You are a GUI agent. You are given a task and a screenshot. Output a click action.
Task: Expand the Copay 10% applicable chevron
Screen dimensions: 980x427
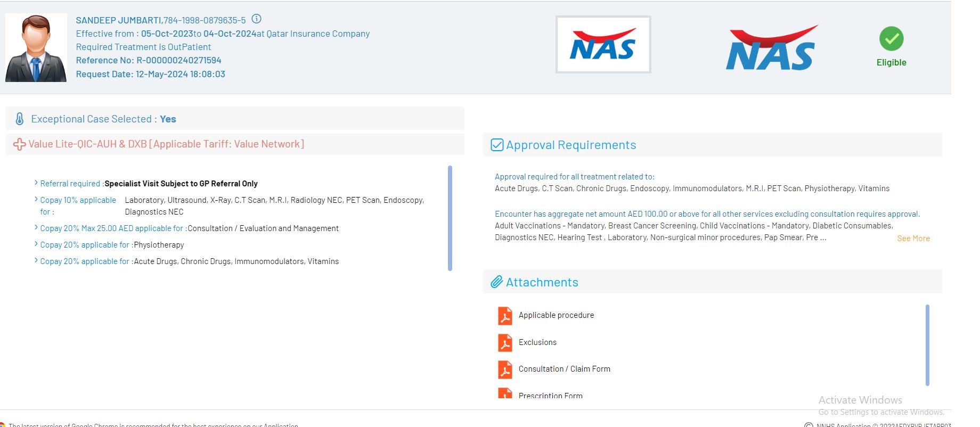[36, 200]
